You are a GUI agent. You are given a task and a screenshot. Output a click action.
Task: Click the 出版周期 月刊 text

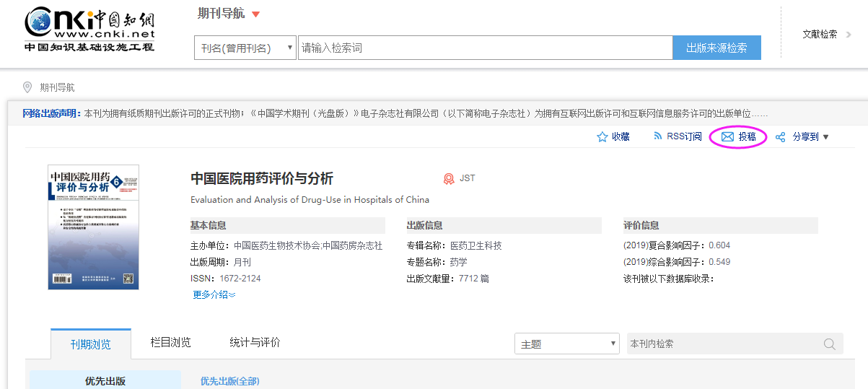[x=221, y=262]
